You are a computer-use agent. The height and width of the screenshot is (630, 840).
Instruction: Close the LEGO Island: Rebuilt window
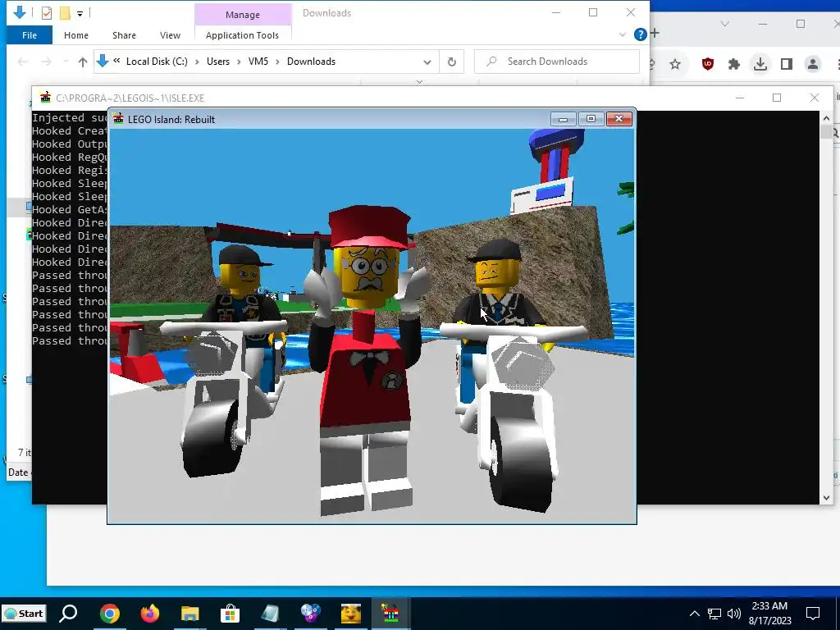(x=619, y=119)
